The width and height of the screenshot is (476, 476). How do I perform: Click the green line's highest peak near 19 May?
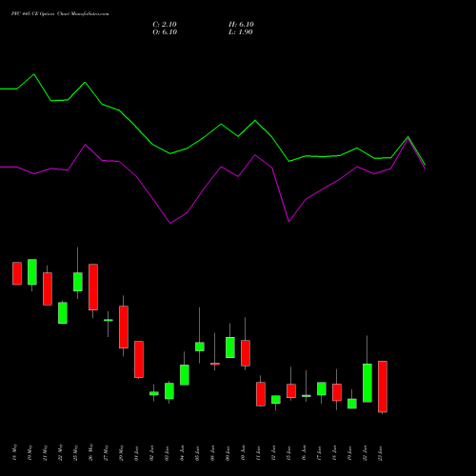34,74
